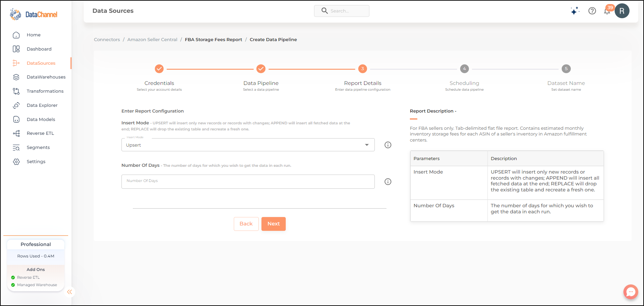This screenshot has width=644, height=306.
Task: Click Reverse ETL add-on entry
Action: (x=28, y=278)
